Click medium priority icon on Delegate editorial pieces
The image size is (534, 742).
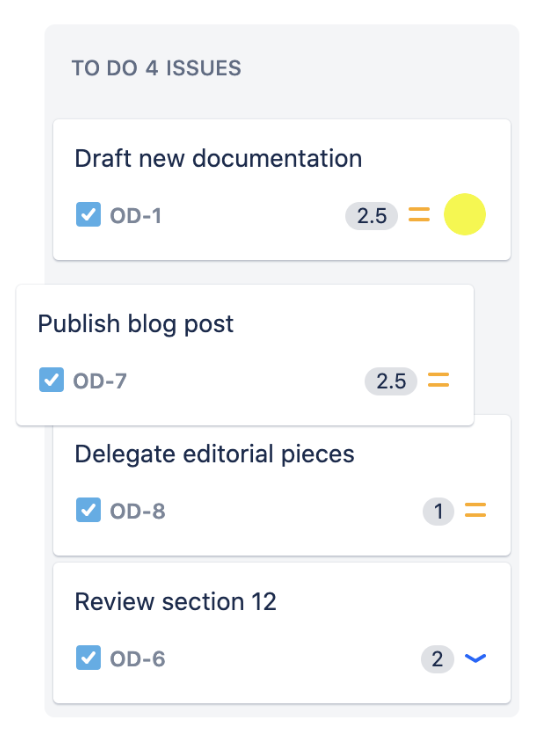pos(475,510)
